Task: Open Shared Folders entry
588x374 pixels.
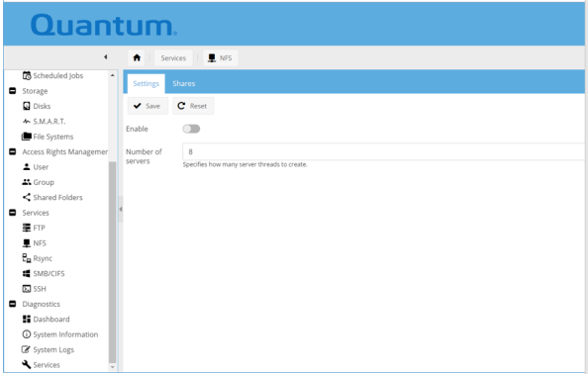Action: point(52,197)
